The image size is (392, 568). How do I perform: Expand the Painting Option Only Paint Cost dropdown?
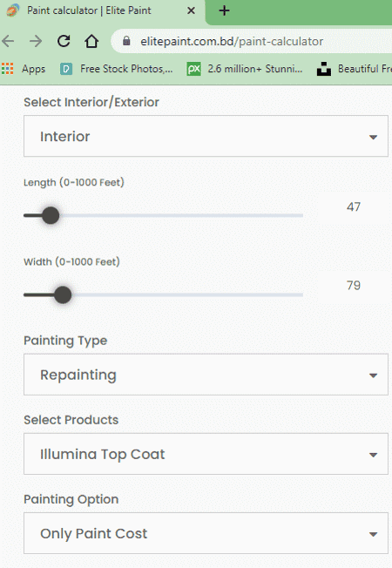(x=206, y=533)
